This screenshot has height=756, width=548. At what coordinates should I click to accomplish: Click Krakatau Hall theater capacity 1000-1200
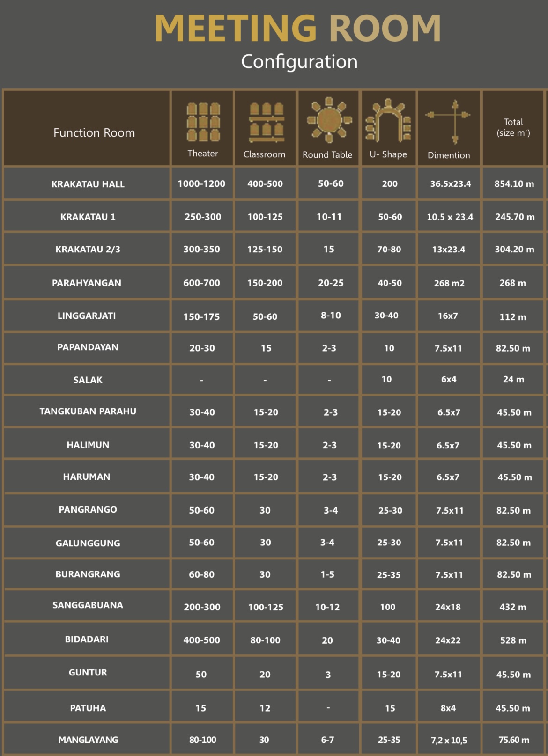tap(201, 184)
